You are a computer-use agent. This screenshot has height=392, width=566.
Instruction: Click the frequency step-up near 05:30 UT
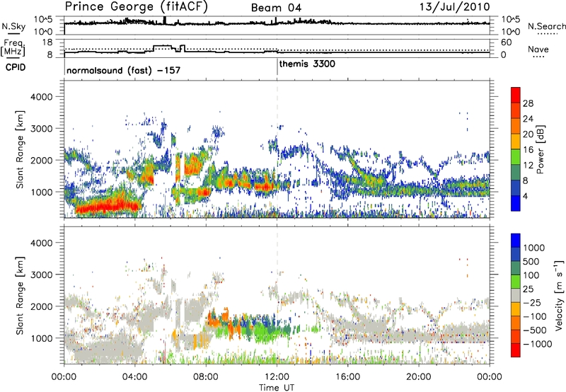coord(162,47)
